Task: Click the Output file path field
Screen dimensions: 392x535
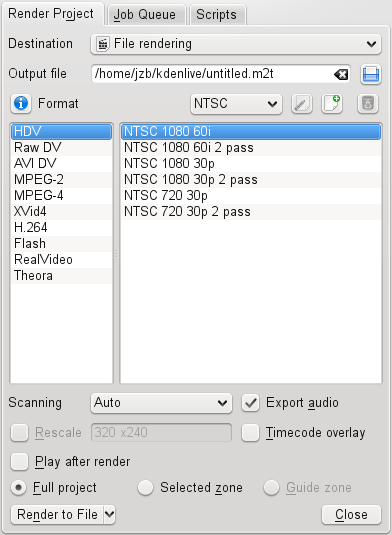Action: click(221, 74)
